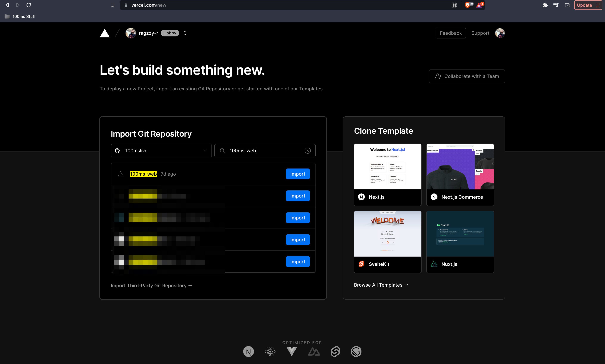Open Import Third-Party Git Repository link
This screenshot has height=364, width=605.
click(x=151, y=286)
